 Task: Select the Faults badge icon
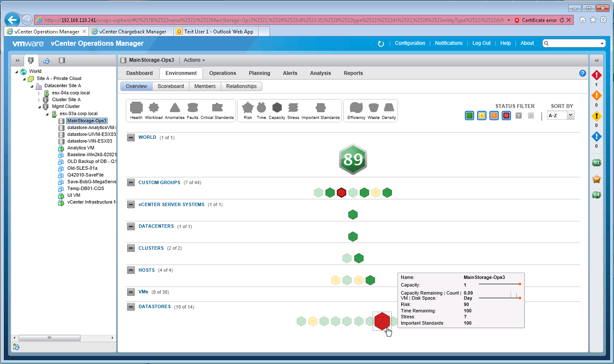(192, 108)
